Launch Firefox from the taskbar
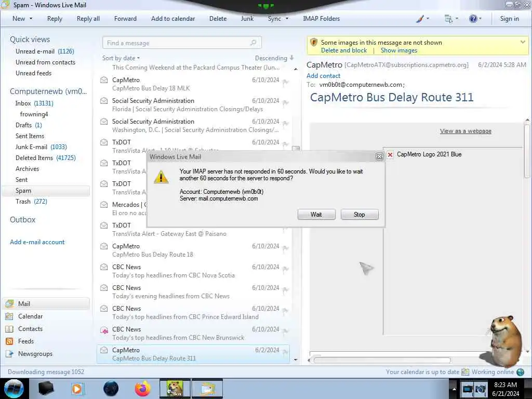 click(x=143, y=389)
